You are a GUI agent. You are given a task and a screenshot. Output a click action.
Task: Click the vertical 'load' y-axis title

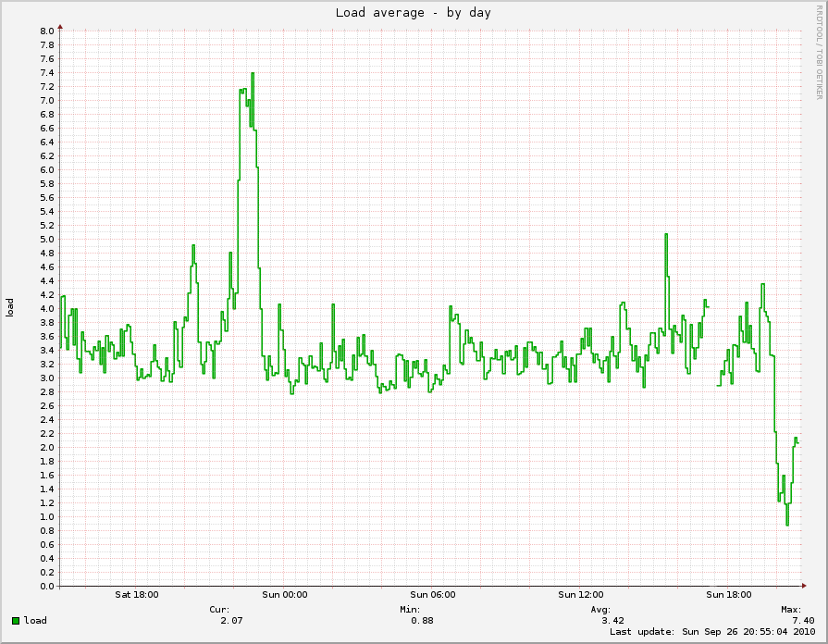(9, 308)
